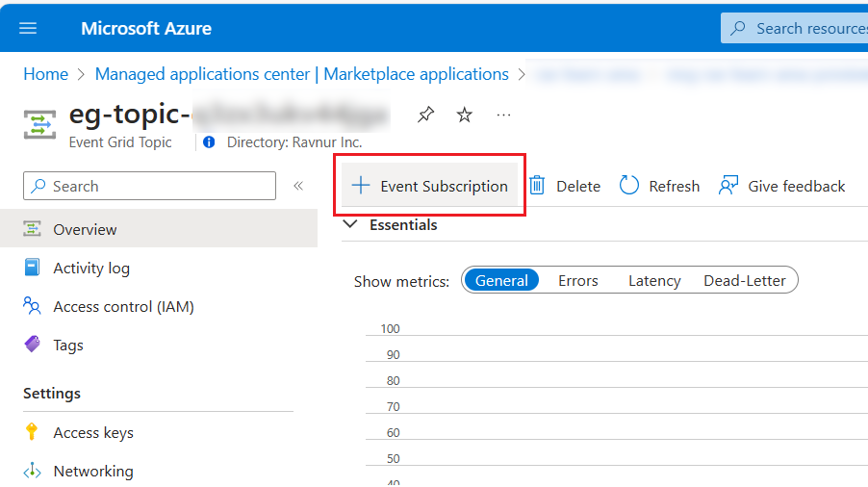Click the Give feedback person icon
Viewport: 868px width, 487px height.
(x=728, y=186)
